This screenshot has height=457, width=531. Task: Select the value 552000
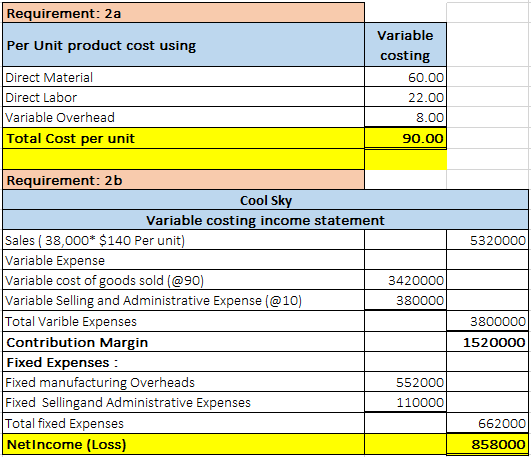coord(405,382)
